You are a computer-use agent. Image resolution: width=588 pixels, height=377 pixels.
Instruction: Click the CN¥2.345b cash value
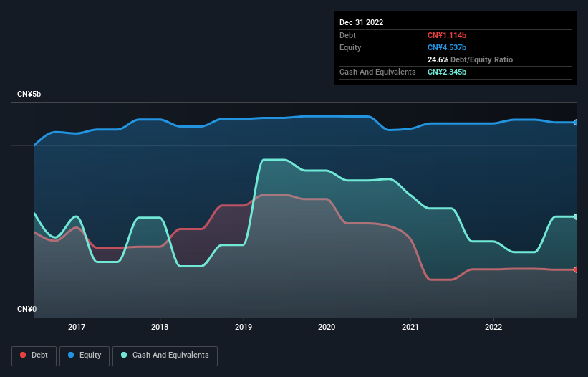pos(447,72)
